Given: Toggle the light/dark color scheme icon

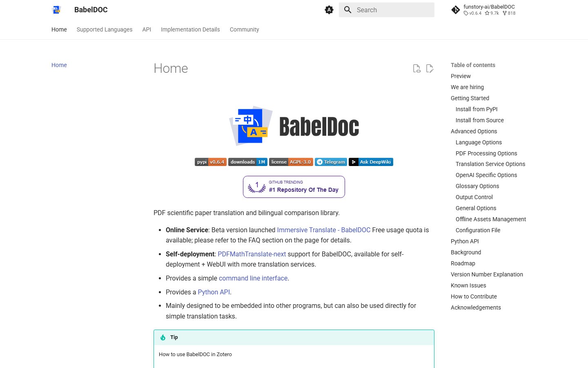Looking at the screenshot, I should 329,10.
